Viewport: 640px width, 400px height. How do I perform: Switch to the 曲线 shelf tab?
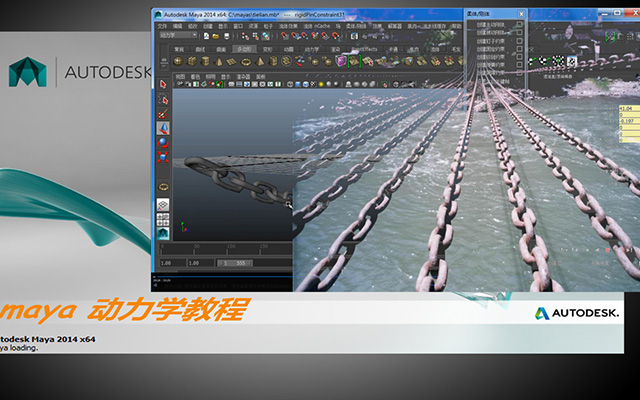[x=200, y=50]
